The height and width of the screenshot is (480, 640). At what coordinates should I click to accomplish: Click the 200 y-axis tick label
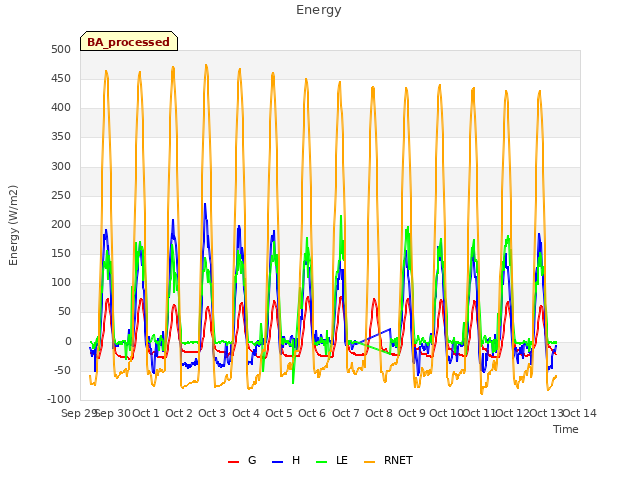tap(61, 224)
